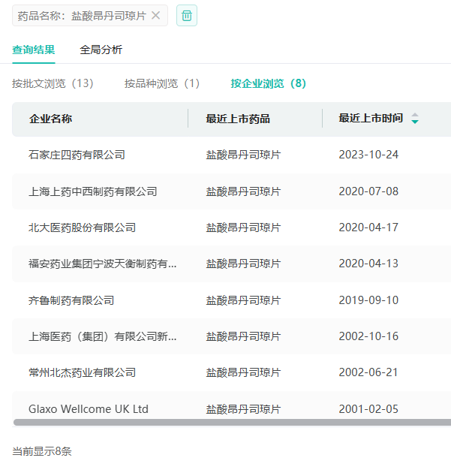Select 按品种浏览 (1) view

(162, 83)
